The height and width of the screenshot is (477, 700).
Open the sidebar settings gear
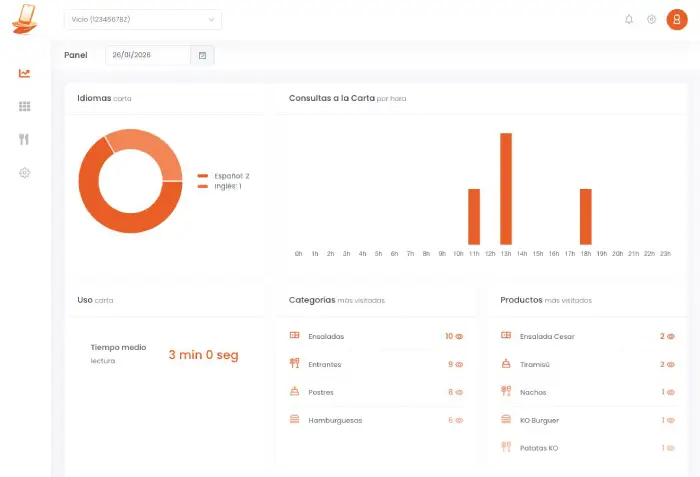pos(24,172)
